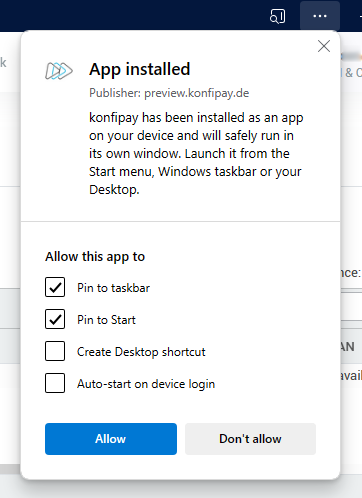This screenshot has width=362, height=498.
Task: Click the partially visible minimize button at top-right
Action: [360, 16]
